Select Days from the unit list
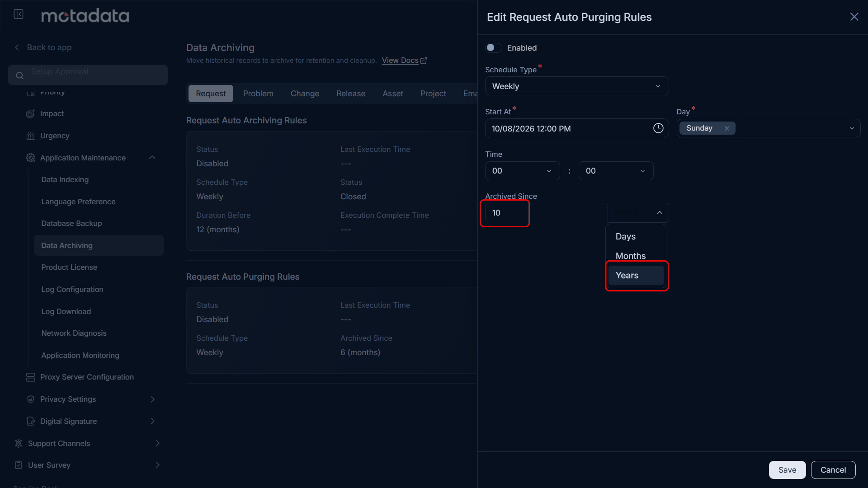The image size is (868, 488). (636, 236)
